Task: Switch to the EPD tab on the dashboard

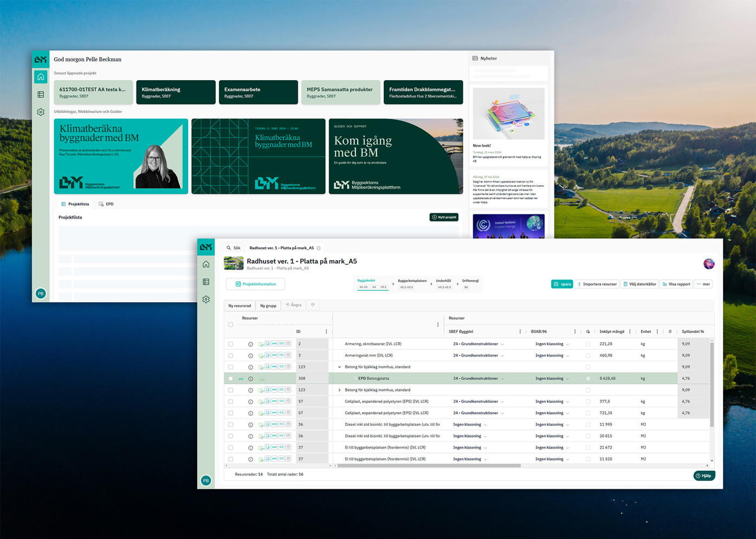Action: [x=106, y=204]
